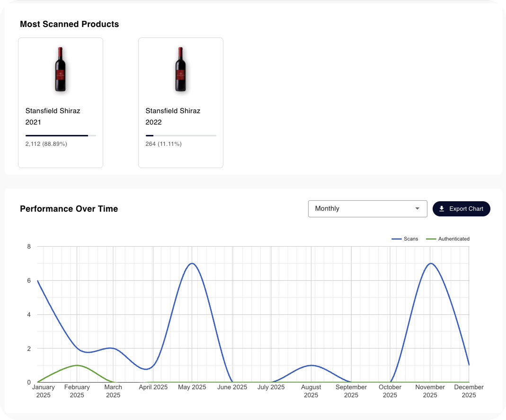Click the Monthly dropdown arrow
The height and width of the screenshot is (420, 506).
tap(417, 208)
